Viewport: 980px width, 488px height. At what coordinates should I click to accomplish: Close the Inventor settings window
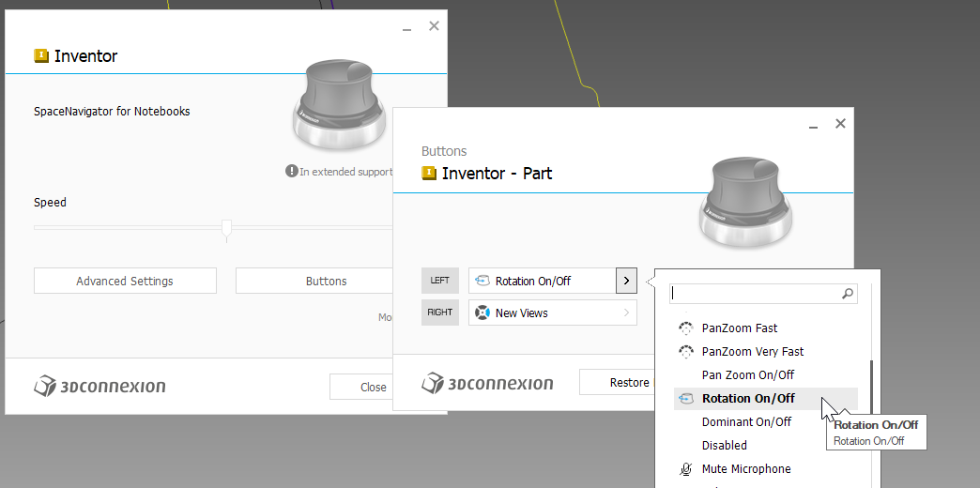tap(434, 25)
